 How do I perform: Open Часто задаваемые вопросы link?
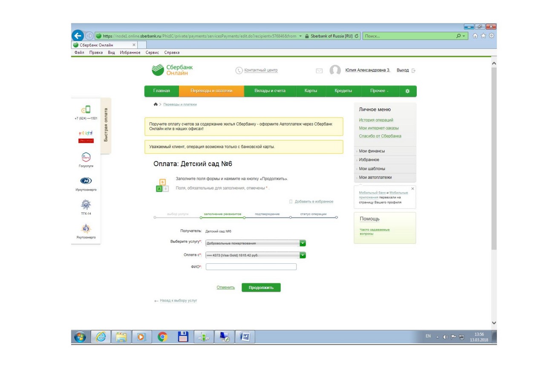(x=375, y=232)
